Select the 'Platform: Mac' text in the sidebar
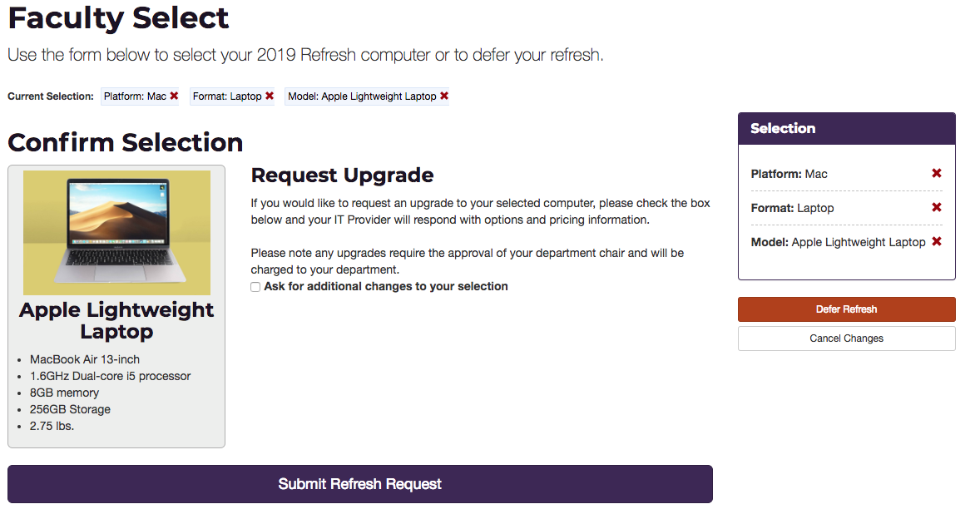 point(789,174)
